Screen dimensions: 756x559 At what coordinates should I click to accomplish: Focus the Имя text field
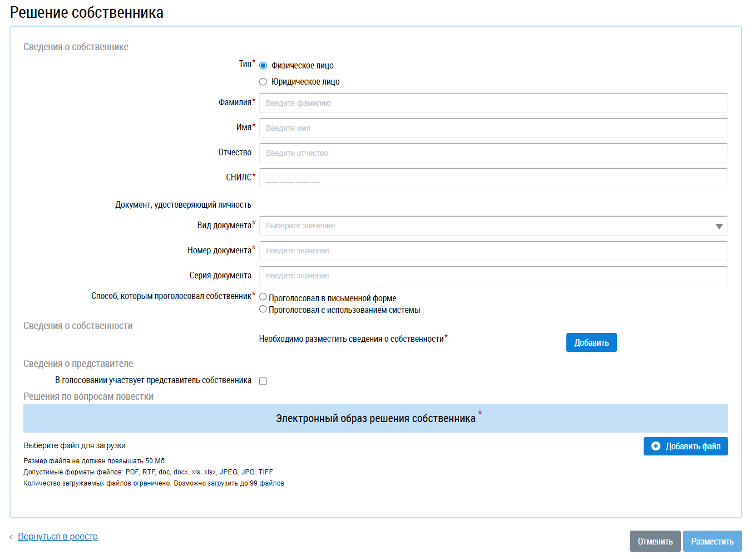[x=493, y=128]
